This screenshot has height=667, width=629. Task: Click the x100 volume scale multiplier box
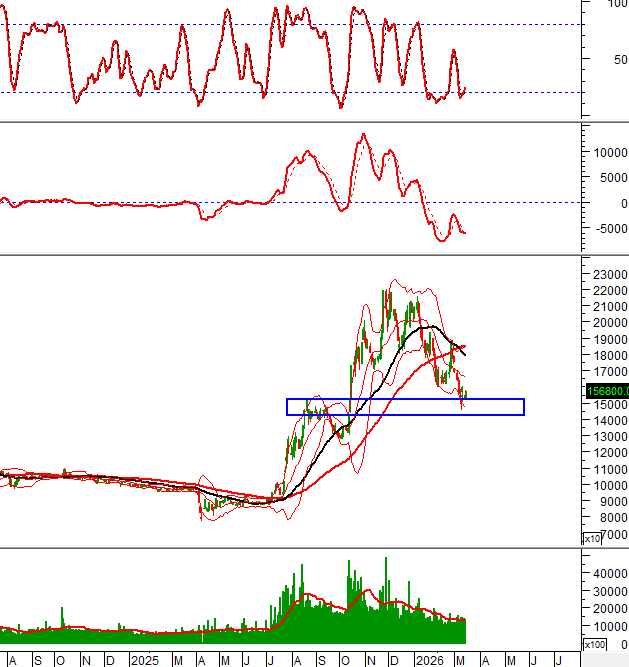(x=594, y=644)
